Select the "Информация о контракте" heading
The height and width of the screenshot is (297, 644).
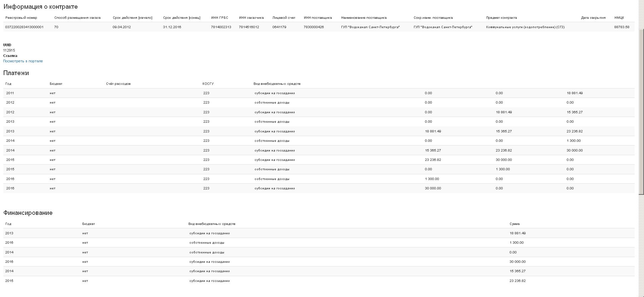point(41,7)
